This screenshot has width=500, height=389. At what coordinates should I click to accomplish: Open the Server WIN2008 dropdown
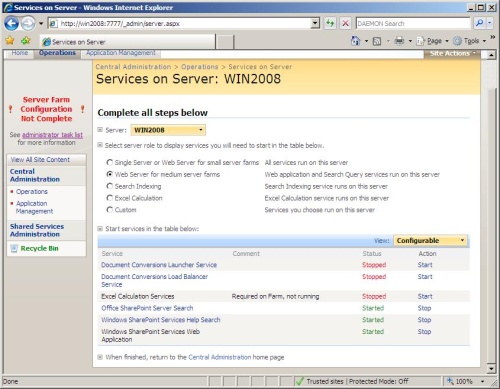tap(168, 130)
